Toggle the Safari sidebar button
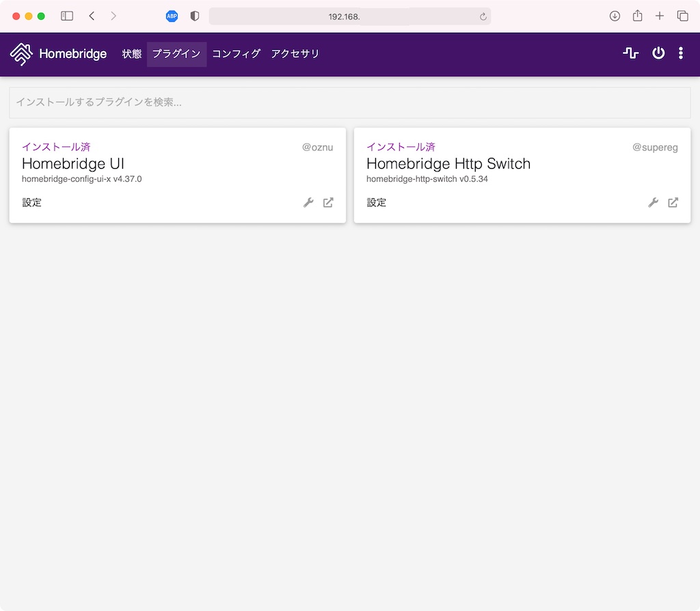Screen dimensions: 700x611 click(67, 16)
